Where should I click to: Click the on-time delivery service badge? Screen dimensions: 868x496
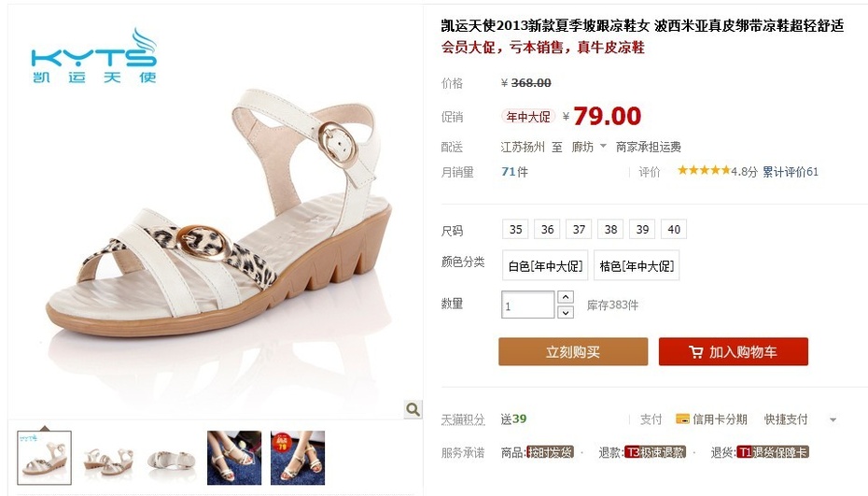coord(550,452)
